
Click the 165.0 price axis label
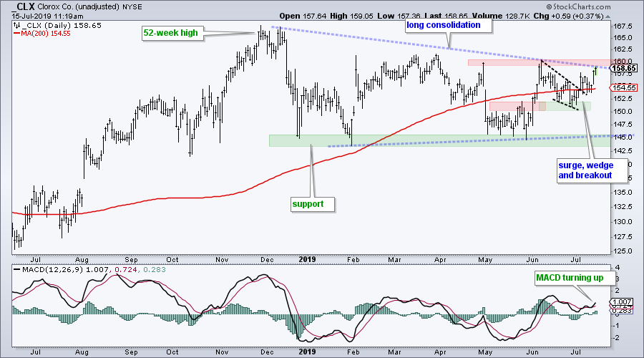point(623,38)
